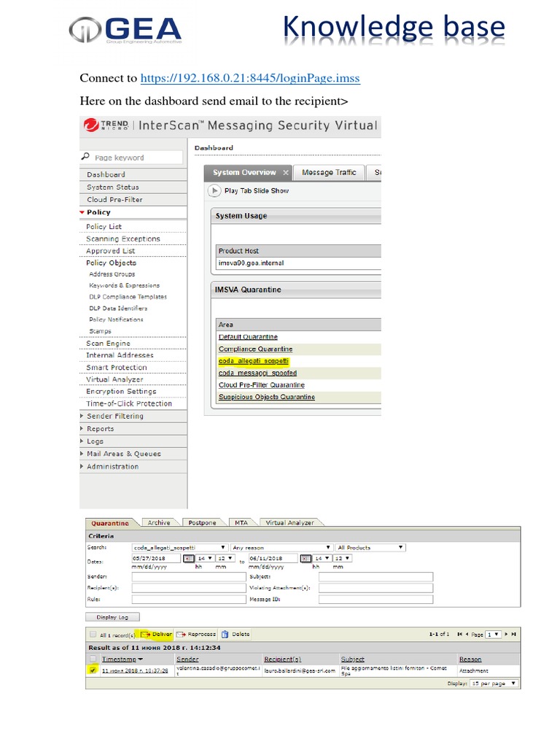Image resolution: width=560 pixels, height=747 pixels.
Task: Open the coda_allegati_sospetti search dropdown
Action: pos(179,547)
